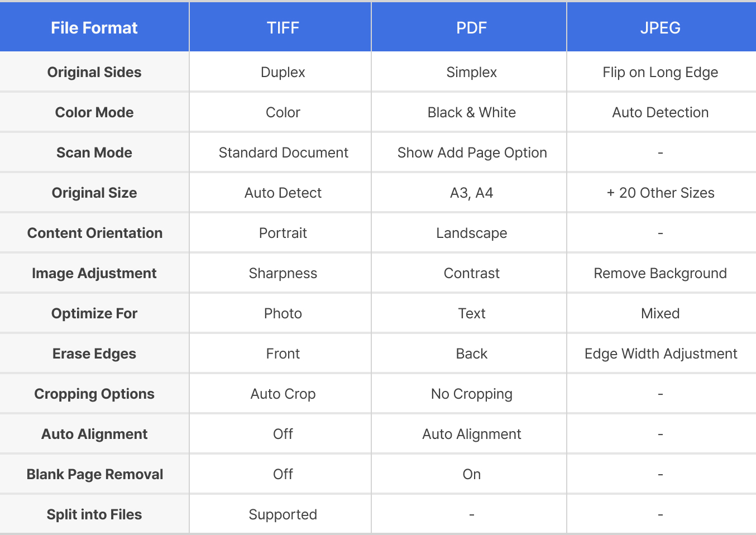Select Show Add Page Option cell
The height and width of the screenshot is (535, 756).
[472, 152]
